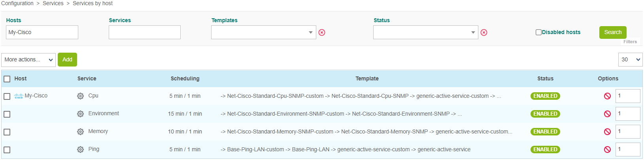
Task: Click the gear icon beside Environment service
Action: pyautogui.click(x=80, y=114)
